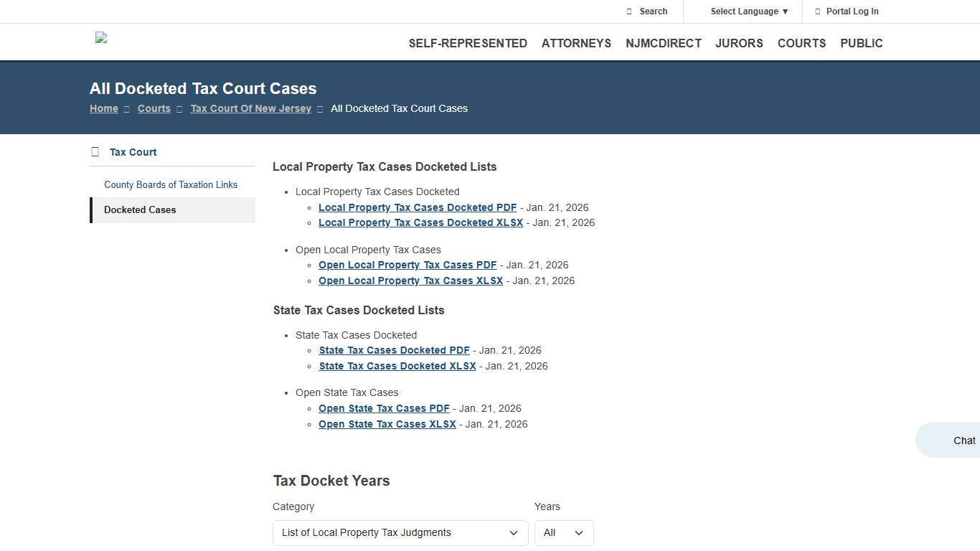Select the JURORS menu item
Screen dimensions: 980x551
coord(739,43)
